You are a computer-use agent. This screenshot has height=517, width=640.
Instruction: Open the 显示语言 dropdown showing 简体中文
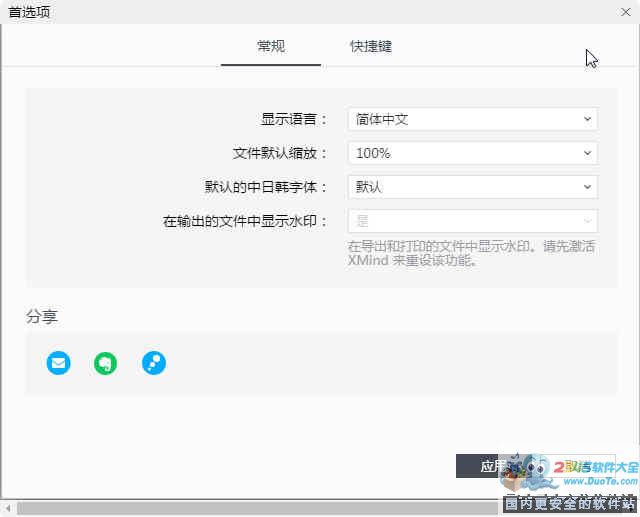(472, 119)
